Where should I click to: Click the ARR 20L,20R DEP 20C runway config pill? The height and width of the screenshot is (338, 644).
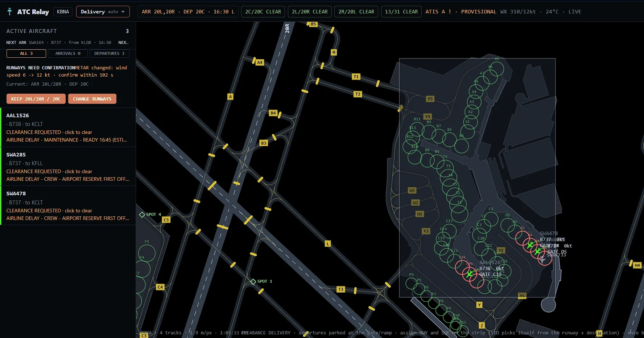tap(188, 12)
